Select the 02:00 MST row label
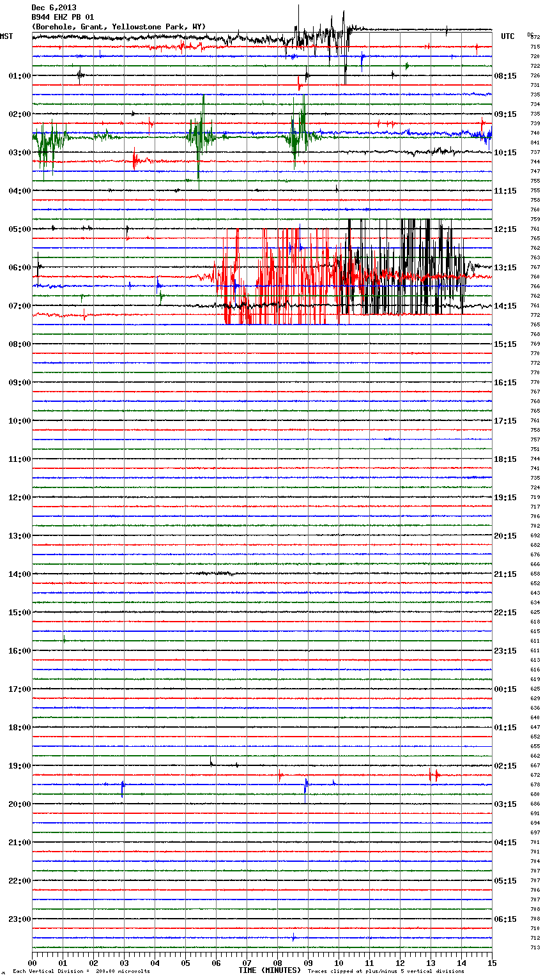543x980 pixels. (x=19, y=114)
